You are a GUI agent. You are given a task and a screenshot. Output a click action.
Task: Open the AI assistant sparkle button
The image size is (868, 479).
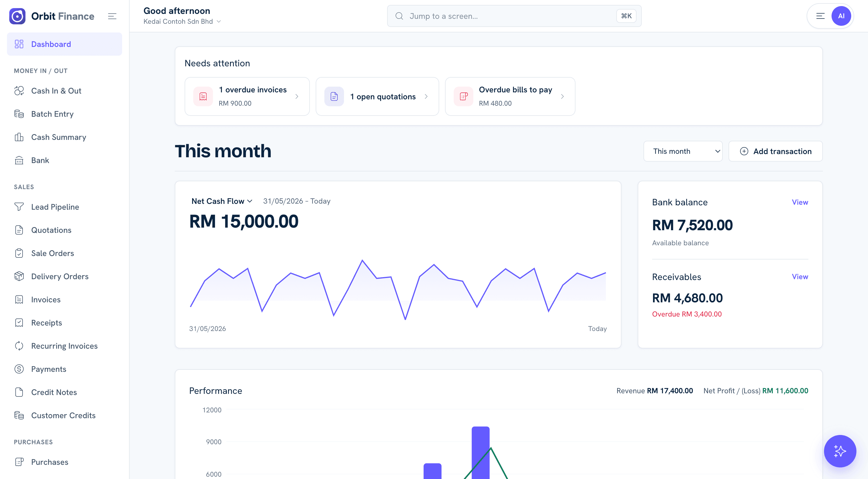coord(840,451)
